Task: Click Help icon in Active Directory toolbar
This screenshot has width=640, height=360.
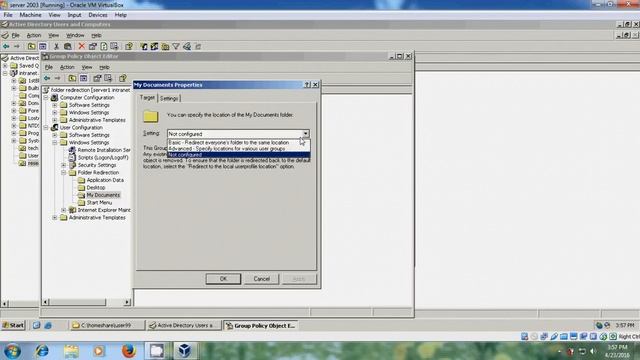Action: [x=129, y=47]
